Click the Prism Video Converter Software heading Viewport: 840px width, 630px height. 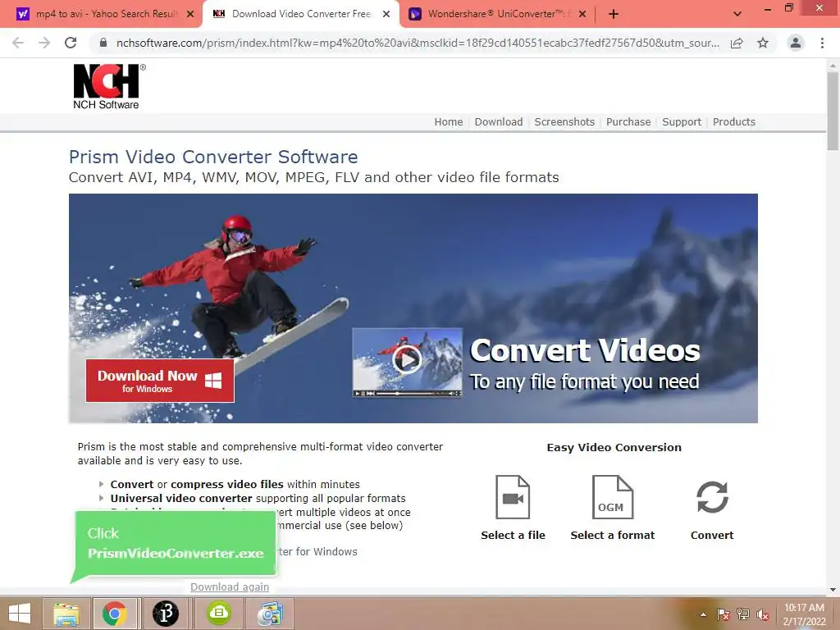(213, 157)
